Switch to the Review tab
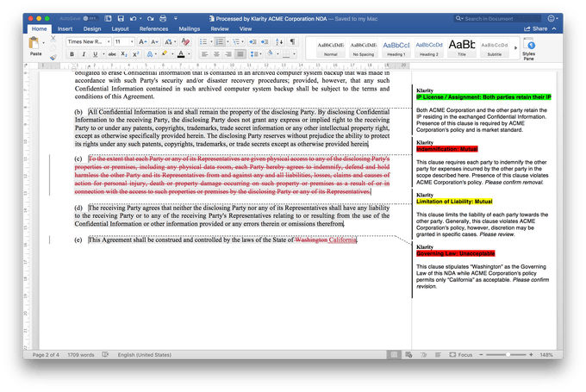586x392 pixels. 220,28
